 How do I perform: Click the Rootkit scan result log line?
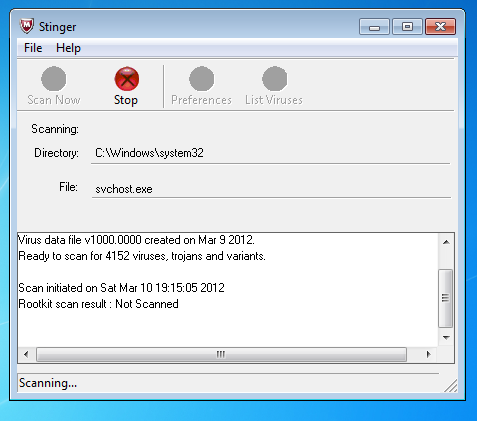tap(98, 304)
